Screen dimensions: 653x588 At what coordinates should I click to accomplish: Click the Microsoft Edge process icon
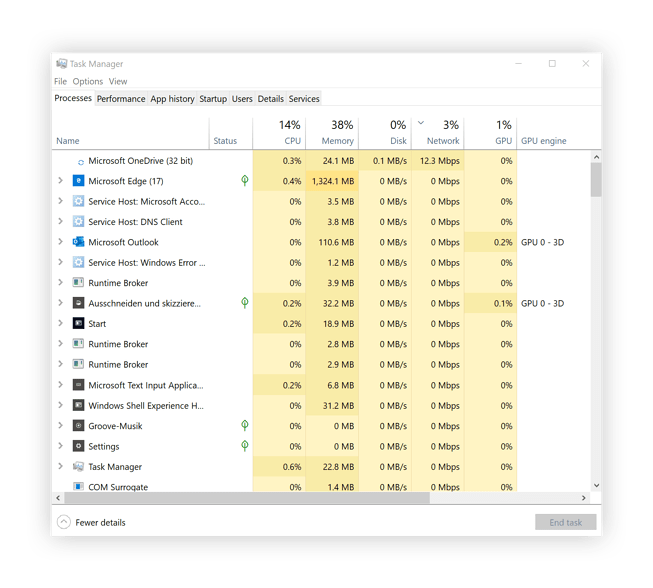coord(79,181)
